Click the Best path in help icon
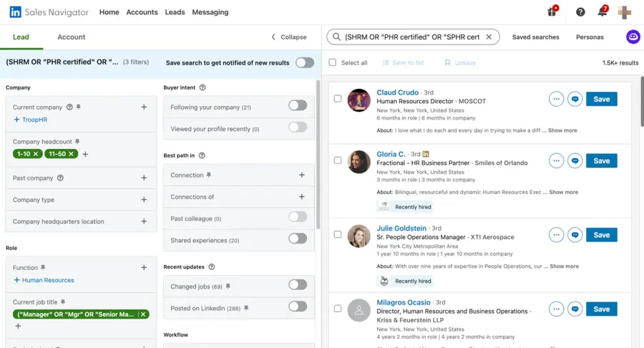The height and width of the screenshot is (348, 644). pyautogui.click(x=202, y=155)
